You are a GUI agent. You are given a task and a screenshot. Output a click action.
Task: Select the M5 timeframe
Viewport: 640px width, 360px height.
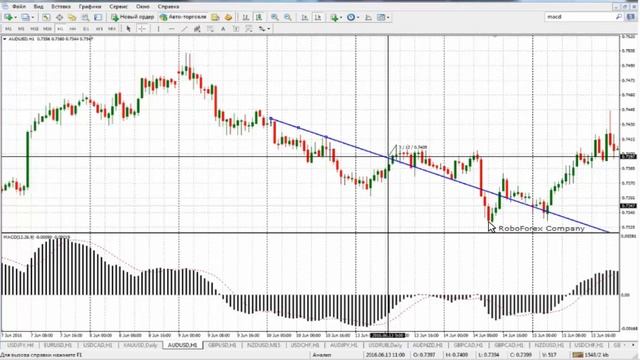(x=21, y=29)
